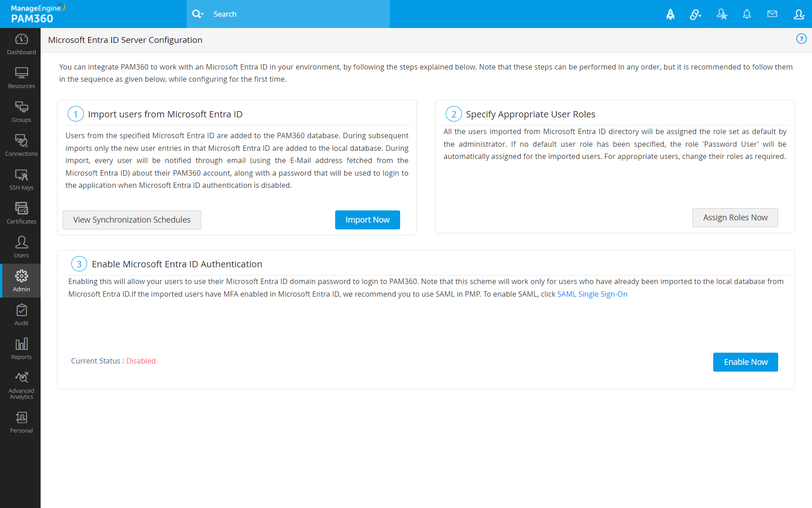Click the rocket icon in the top bar
The height and width of the screenshot is (508, 812).
click(670, 14)
